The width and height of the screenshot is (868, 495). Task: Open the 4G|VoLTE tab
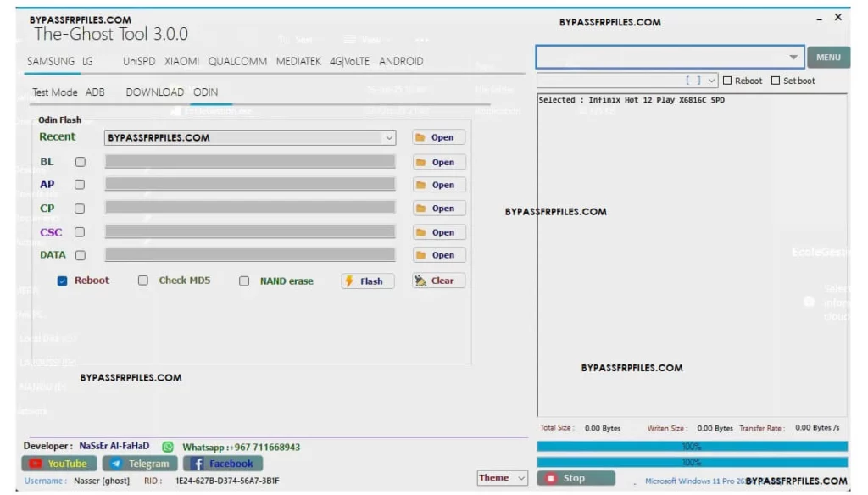pyautogui.click(x=349, y=62)
